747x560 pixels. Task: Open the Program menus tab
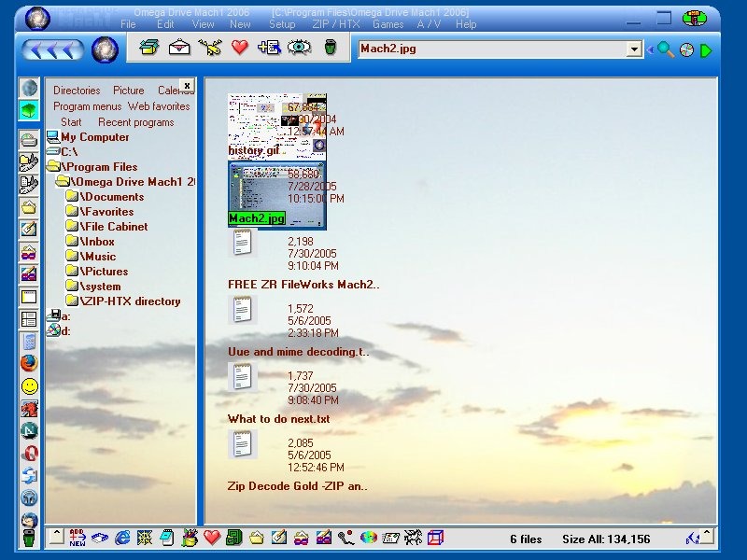(87, 106)
